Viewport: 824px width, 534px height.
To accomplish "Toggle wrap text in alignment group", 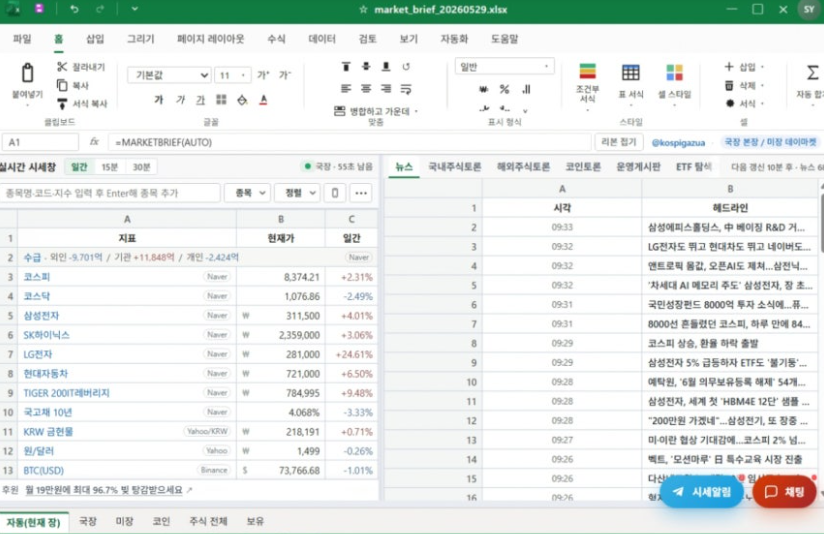I will (x=406, y=89).
